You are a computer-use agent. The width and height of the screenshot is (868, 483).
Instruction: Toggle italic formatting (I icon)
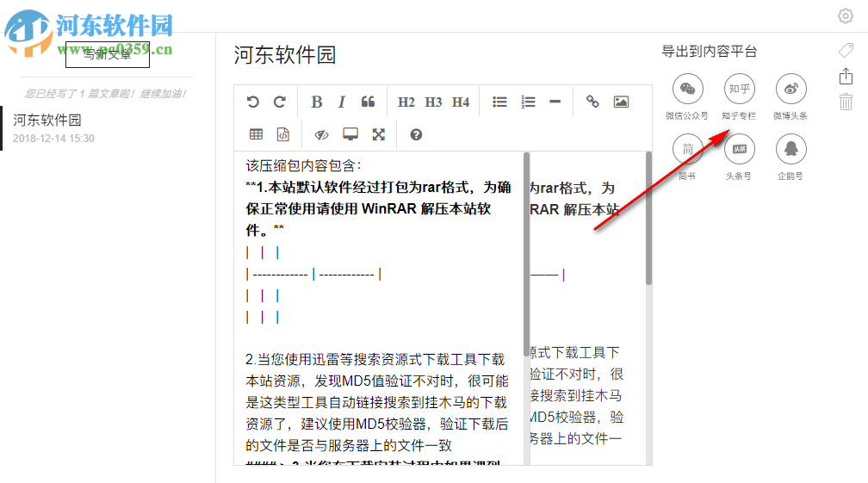pos(342,102)
